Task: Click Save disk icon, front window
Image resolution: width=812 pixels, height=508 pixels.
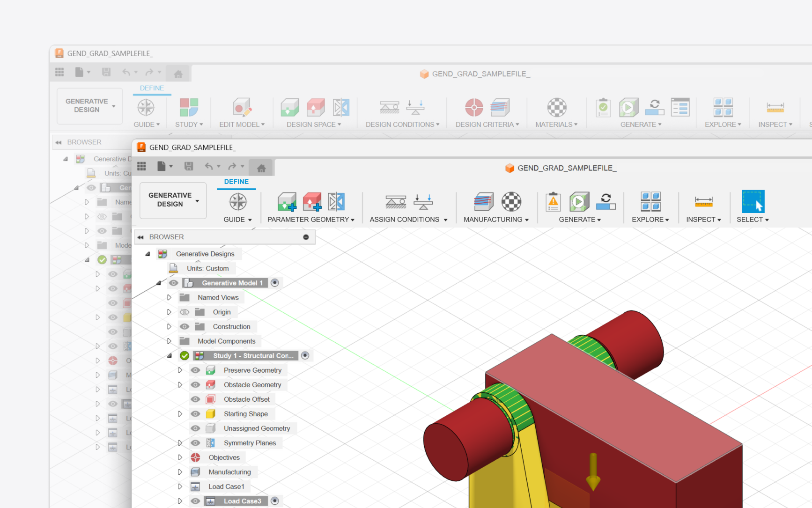Action: coord(189,166)
